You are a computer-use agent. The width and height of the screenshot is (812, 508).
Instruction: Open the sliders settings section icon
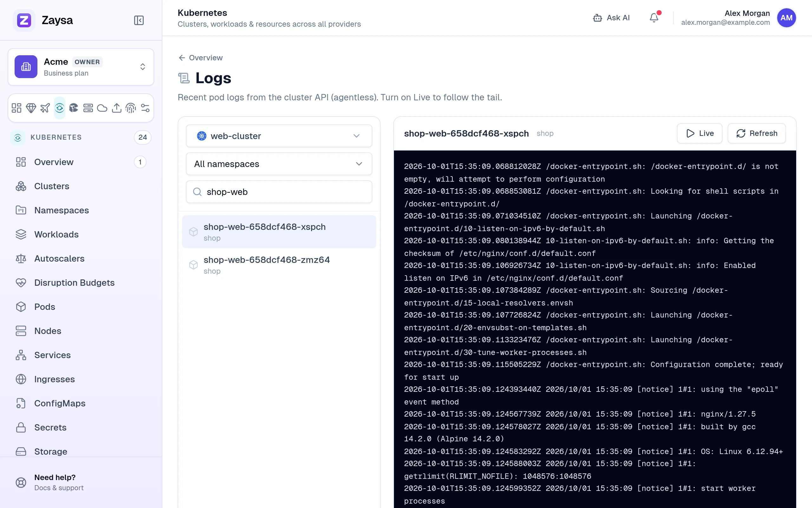(145, 108)
